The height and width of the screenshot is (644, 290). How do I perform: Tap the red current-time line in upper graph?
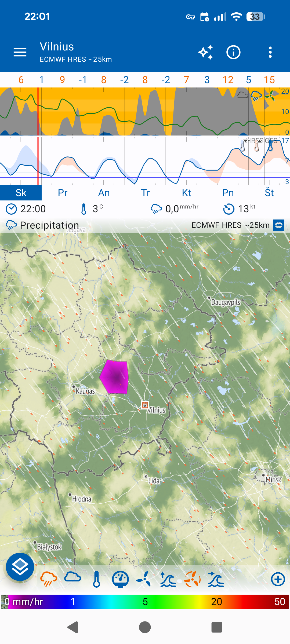point(38,111)
